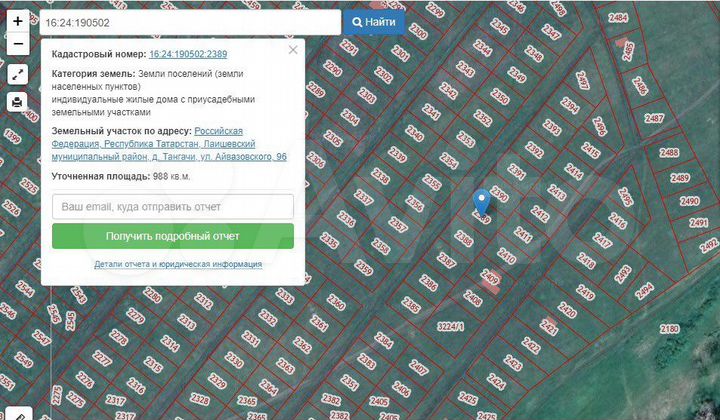The image size is (720, 420).
Task: Zoom out the map with minus button
Action: tap(18, 44)
